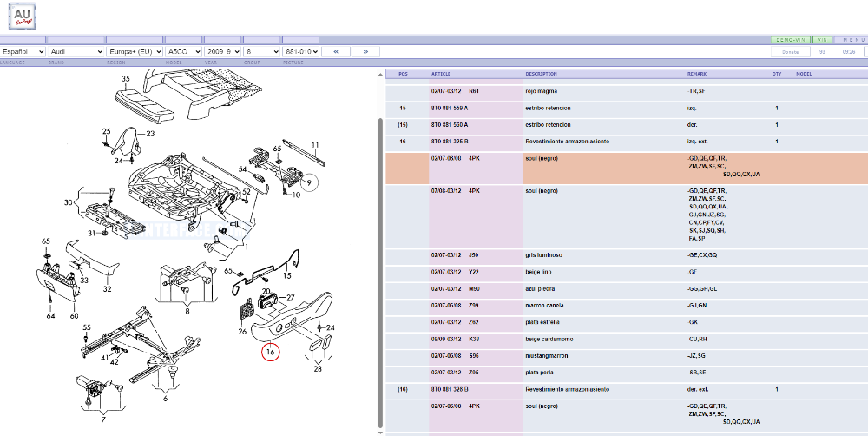Click part number 6 label in diagram

[165, 398]
